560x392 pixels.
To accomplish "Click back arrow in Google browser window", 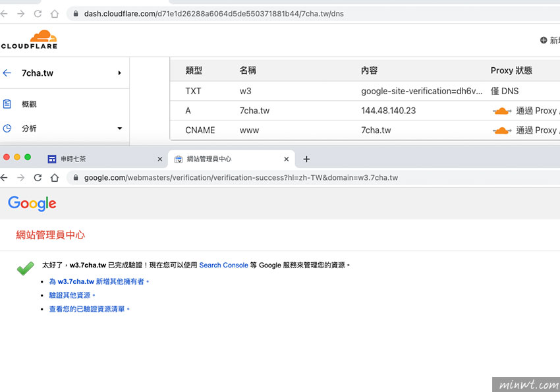I will [x=4, y=178].
